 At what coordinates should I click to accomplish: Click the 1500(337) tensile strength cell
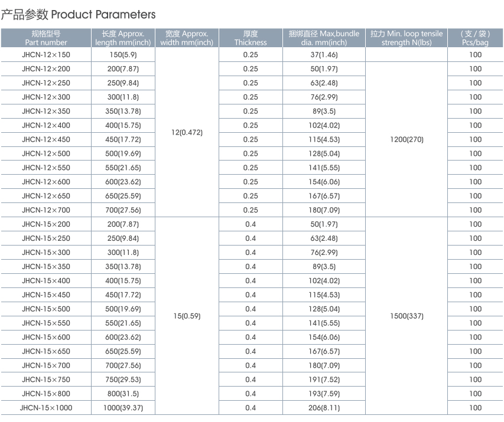point(407,316)
